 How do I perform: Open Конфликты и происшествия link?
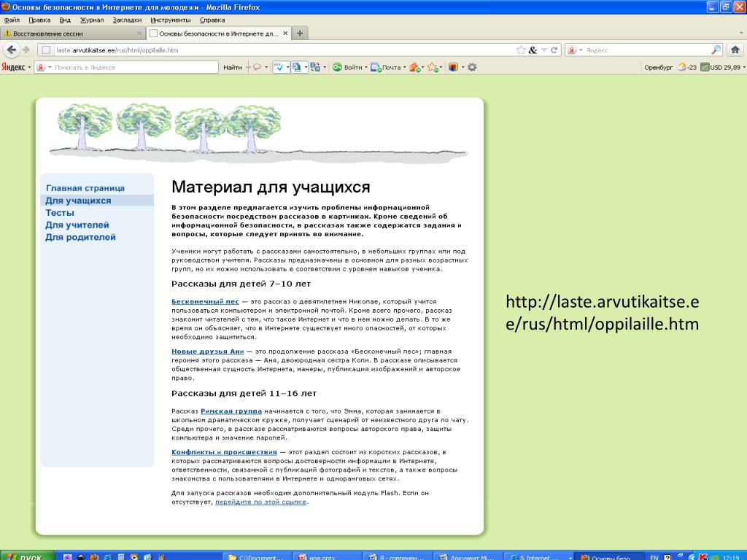click(x=225, y=452)
